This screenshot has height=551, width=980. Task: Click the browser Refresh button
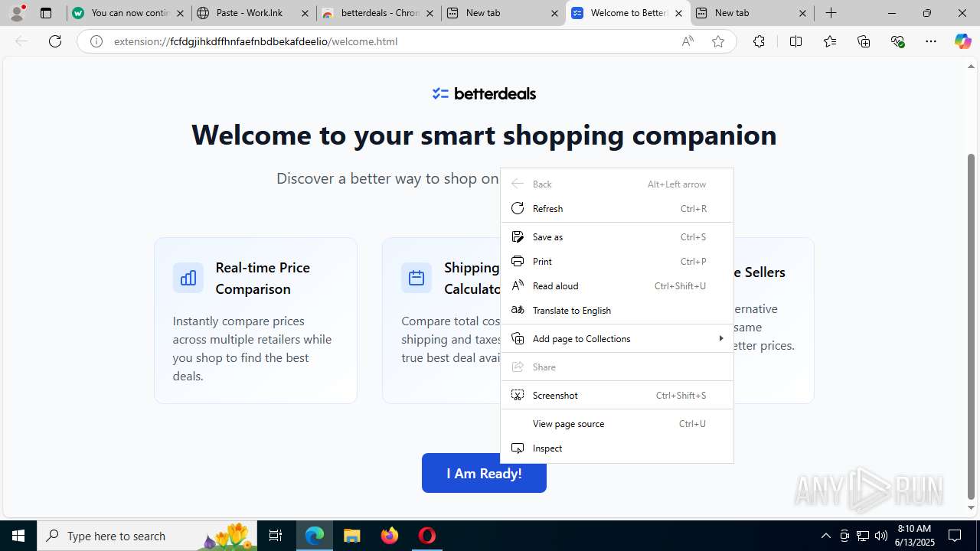coord(55,41)
